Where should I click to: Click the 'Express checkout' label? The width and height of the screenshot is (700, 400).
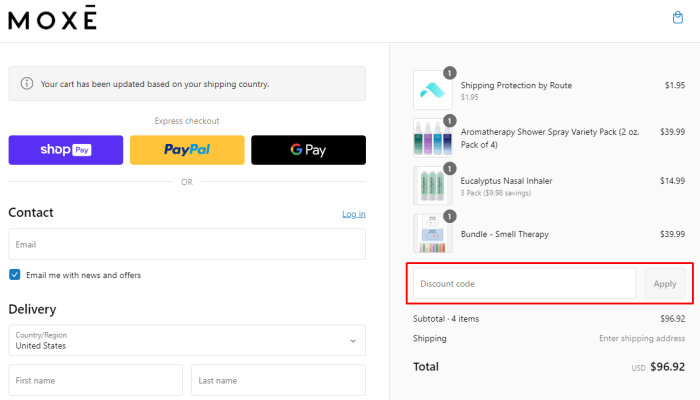coord(187,121)
